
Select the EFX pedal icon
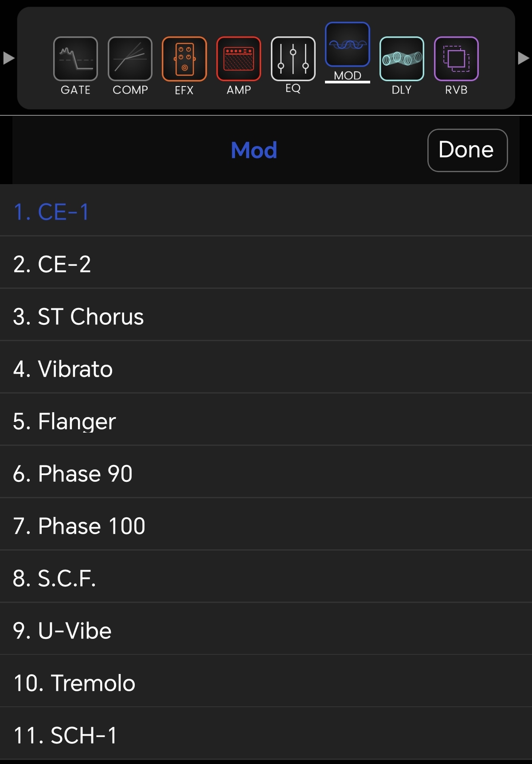point(184,59)
